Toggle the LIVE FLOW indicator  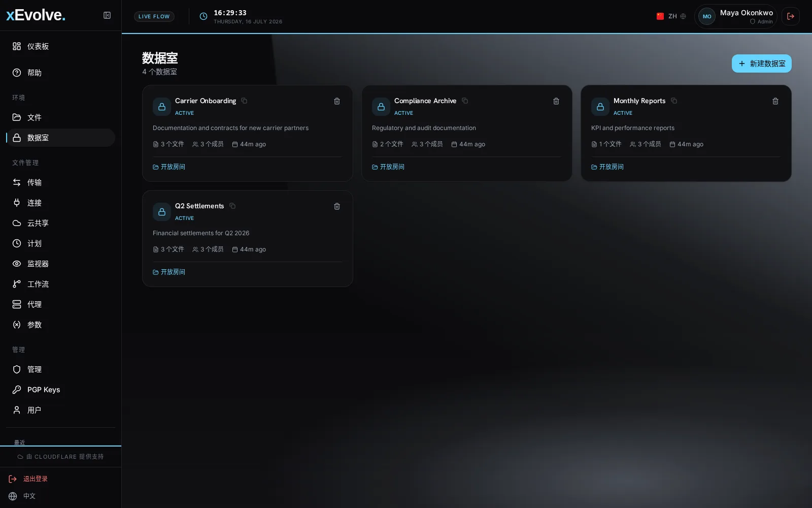click(x=154, y=16)
